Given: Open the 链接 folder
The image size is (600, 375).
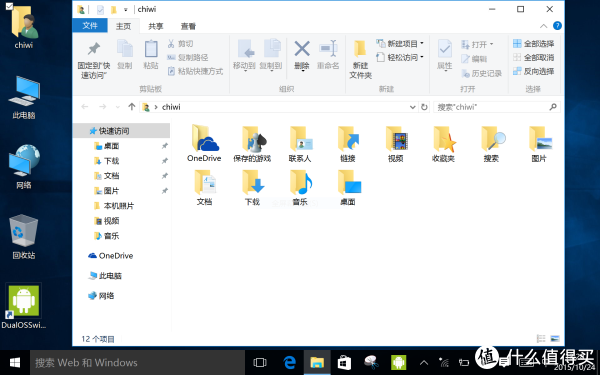Looking at the screenshot, I should coord(348,143).
